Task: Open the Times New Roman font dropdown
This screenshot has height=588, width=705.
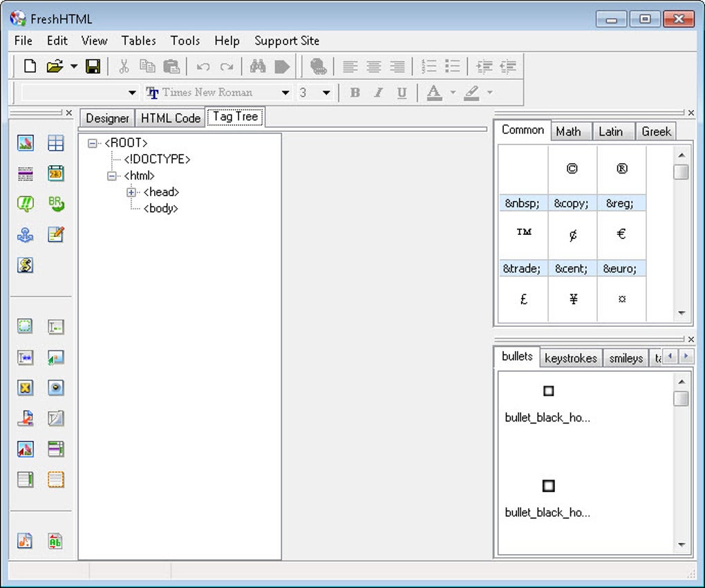Action: coord(285,93)
